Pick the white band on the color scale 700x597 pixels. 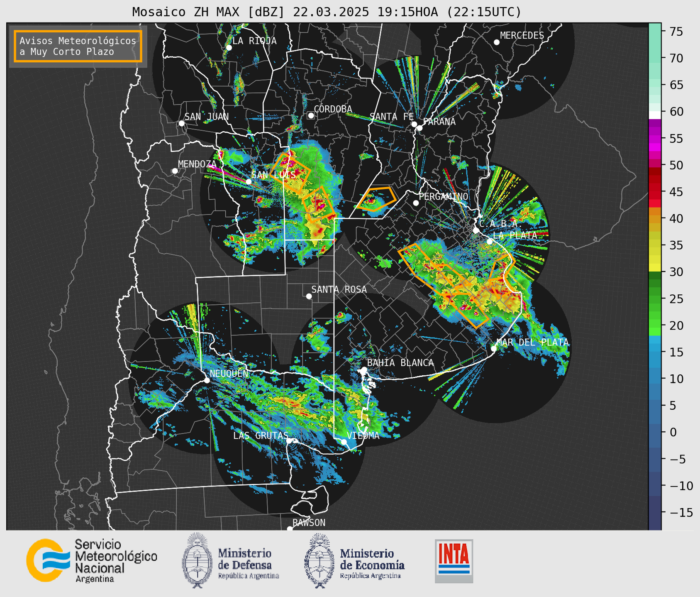click(655, 115)
